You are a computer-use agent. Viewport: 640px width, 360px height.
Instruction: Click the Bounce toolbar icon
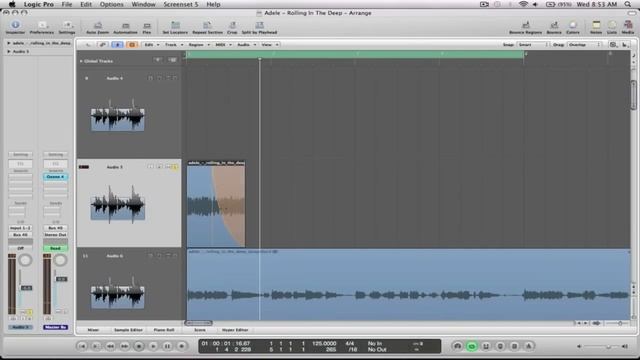point(554,25)
